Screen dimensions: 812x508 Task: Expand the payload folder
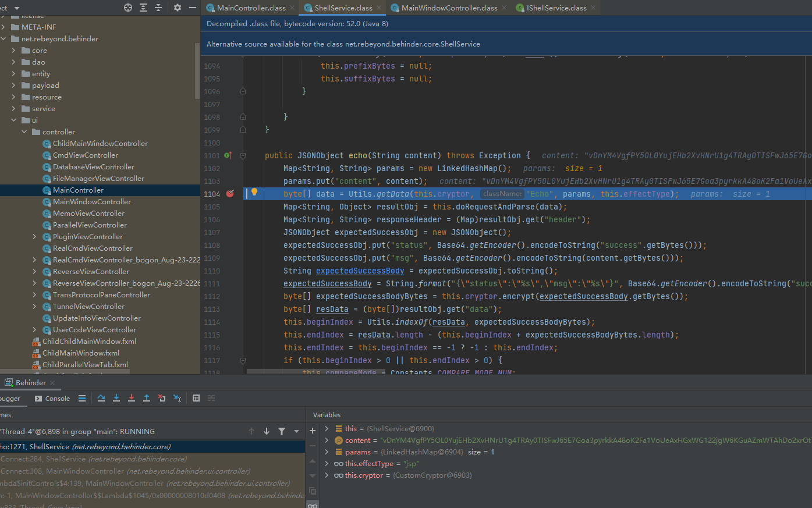(x=13, y=86)
